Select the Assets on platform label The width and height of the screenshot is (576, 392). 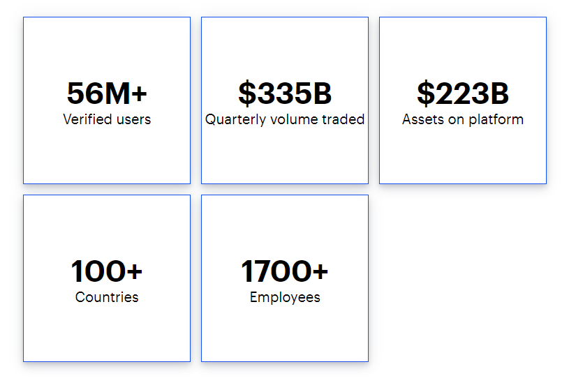(x=463, y=119)
